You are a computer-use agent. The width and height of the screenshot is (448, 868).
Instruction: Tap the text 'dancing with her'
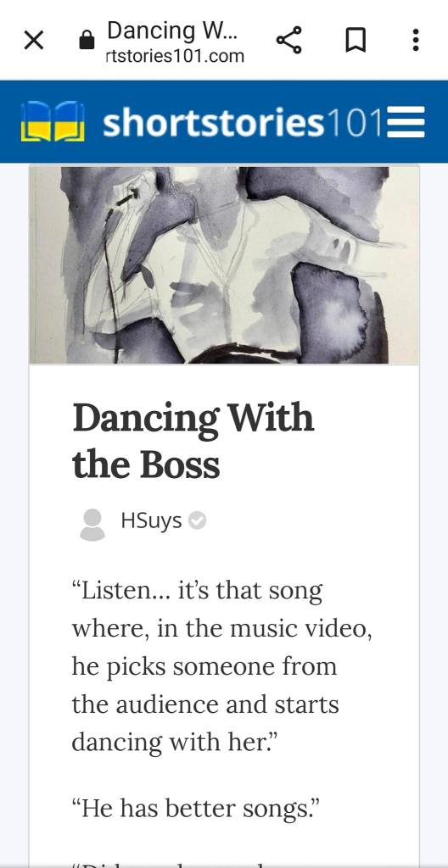(172, 741)
